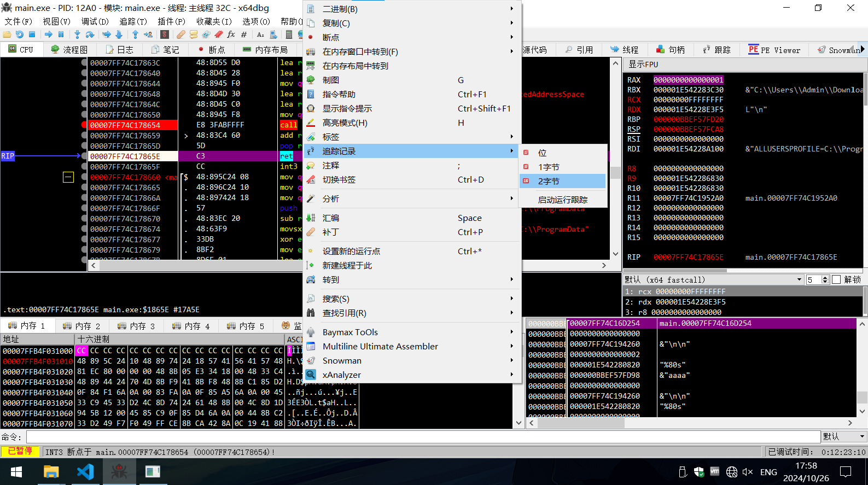
Task: Switch to the 内存 3 dump tab
Action: [x=137, y=325]
